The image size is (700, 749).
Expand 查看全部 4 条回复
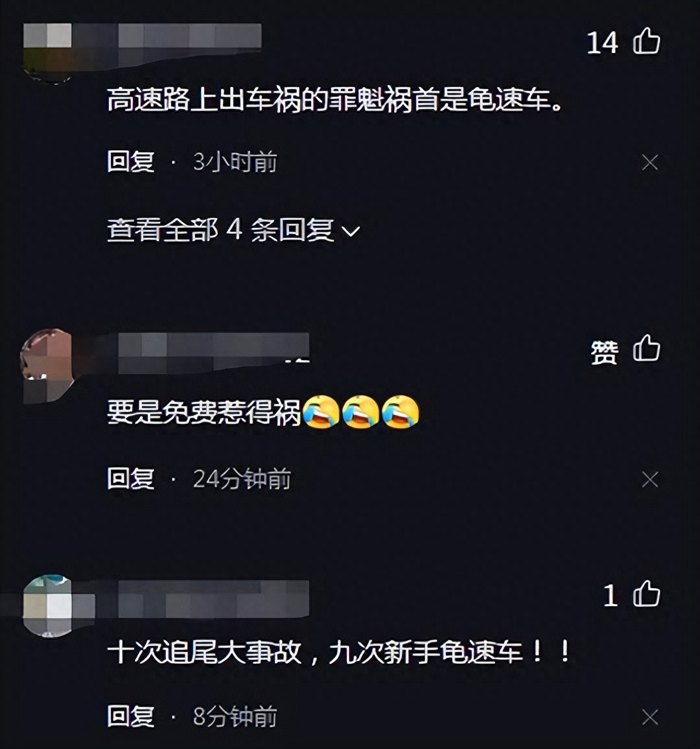point(234,230)
